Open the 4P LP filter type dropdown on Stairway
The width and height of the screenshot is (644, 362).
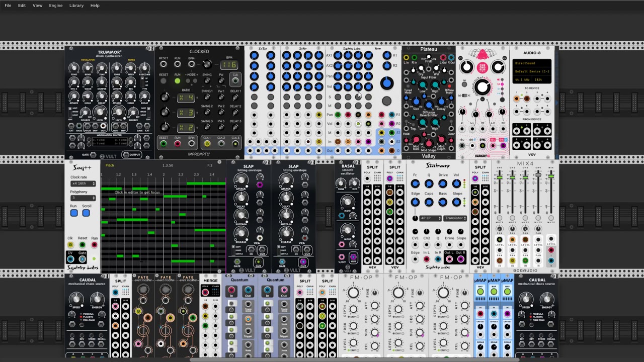[x=430, y=218]
